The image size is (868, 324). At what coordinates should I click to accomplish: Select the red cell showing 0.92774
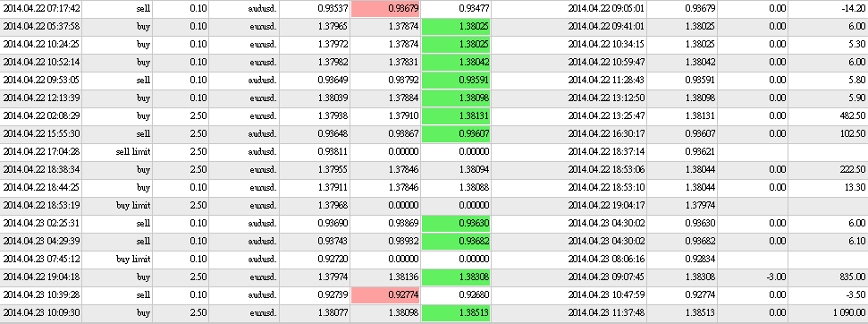(385, 294)
